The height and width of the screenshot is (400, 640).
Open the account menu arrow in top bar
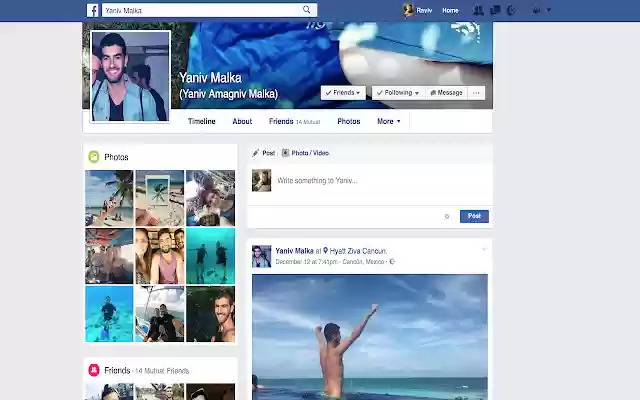[x=549, y=10]
